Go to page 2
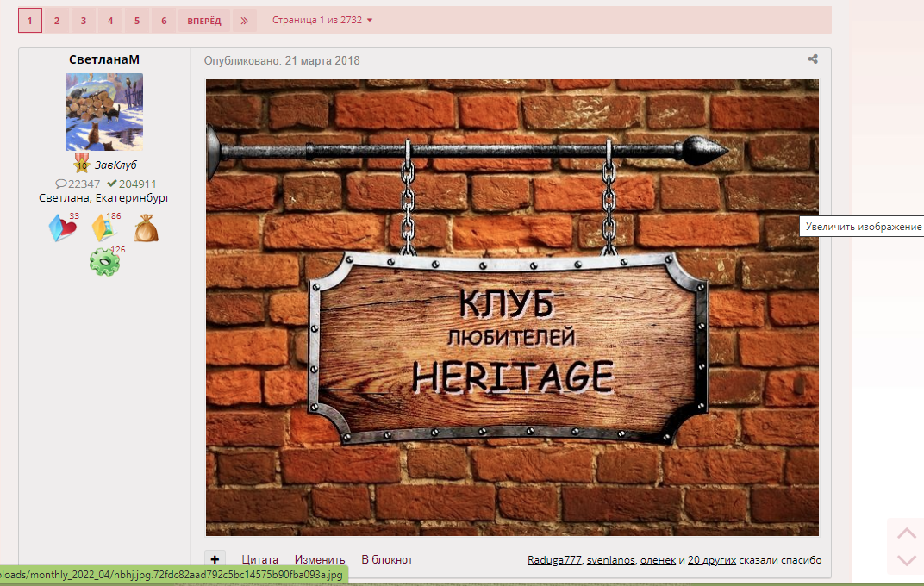The width and height of the screenshot is (924, 586). tap(57, 21)
